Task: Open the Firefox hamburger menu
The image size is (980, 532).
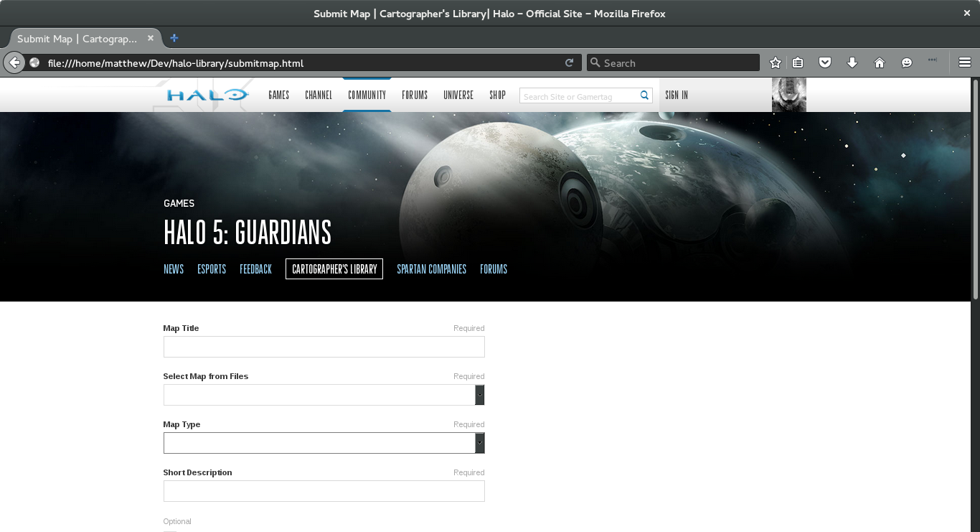Action: click(965, 63)
